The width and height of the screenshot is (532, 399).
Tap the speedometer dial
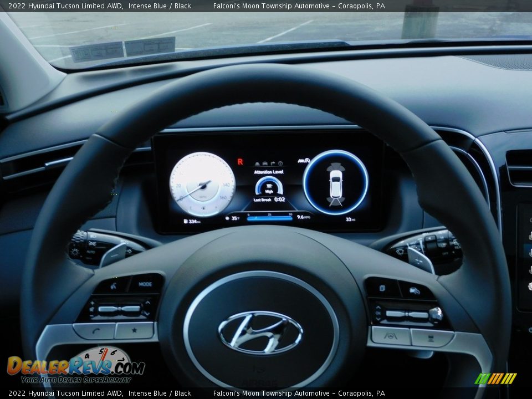[203, 184]
